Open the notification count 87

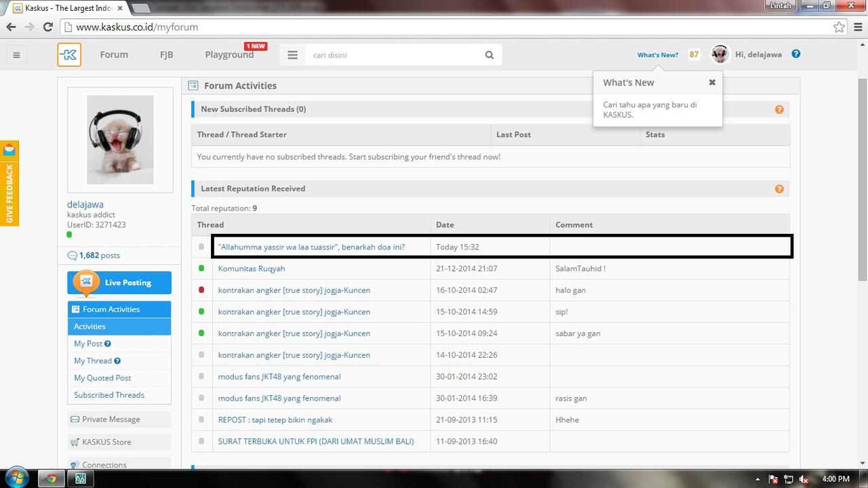click(694, 54)
